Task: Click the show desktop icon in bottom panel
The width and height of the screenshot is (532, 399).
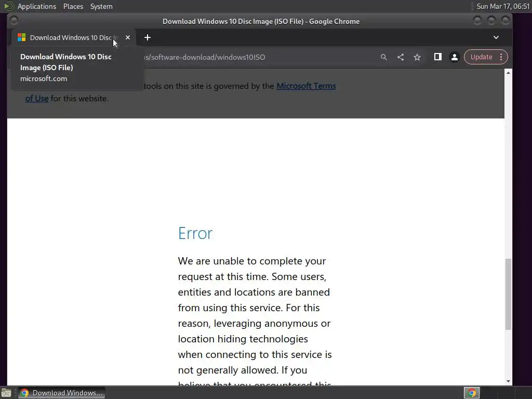Action: click(x=6, y=393)
